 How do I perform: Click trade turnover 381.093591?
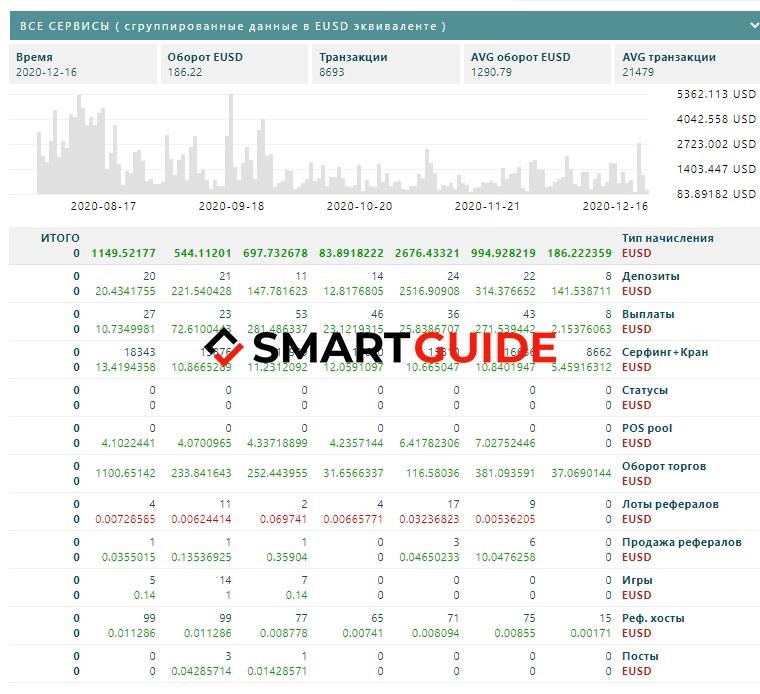(x=505, y=473)
